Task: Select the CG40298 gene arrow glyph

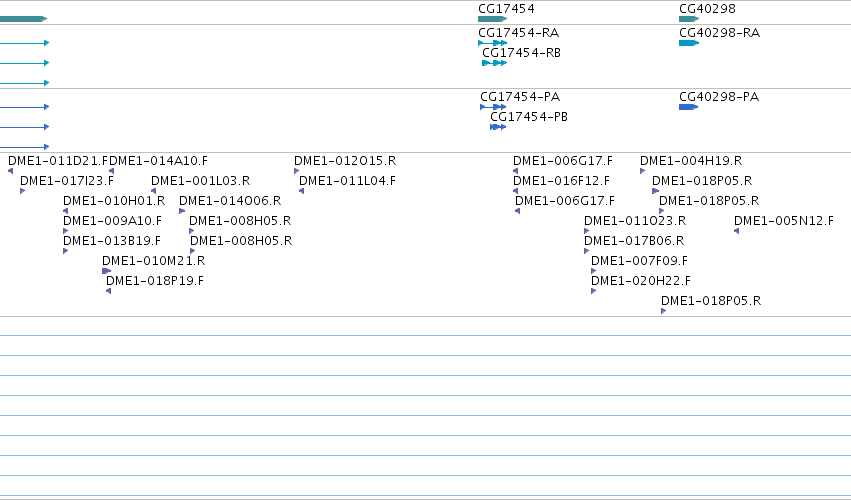Action: point(689,19)
